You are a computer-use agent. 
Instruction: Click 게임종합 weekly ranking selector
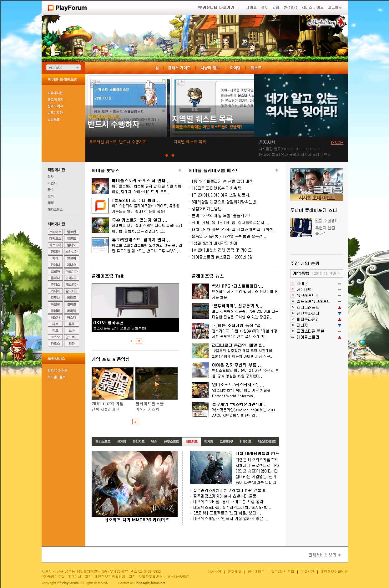click(x=317, y=273)
